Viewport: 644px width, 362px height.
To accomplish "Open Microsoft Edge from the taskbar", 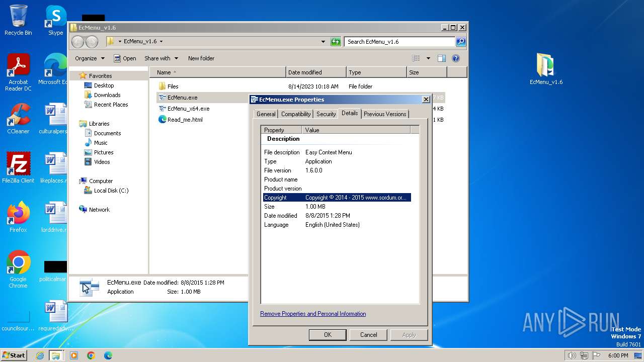I will 108,355.
